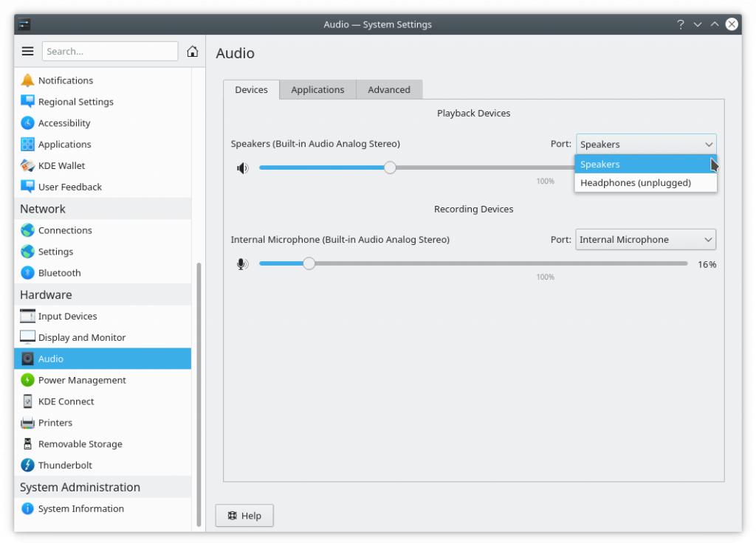Click the Help button
Viewport: 756px width, 546px height.
(244, 516)
